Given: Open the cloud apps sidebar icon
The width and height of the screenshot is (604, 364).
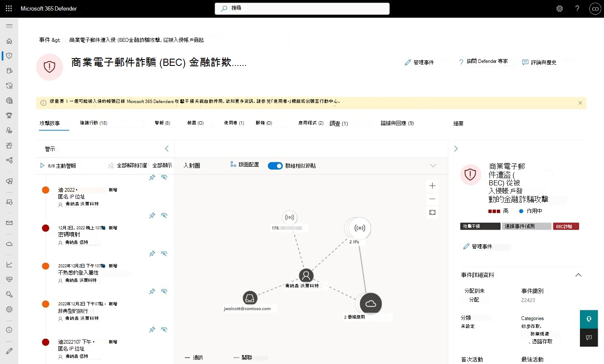Looking at the screenshot, I should point(9,244).
